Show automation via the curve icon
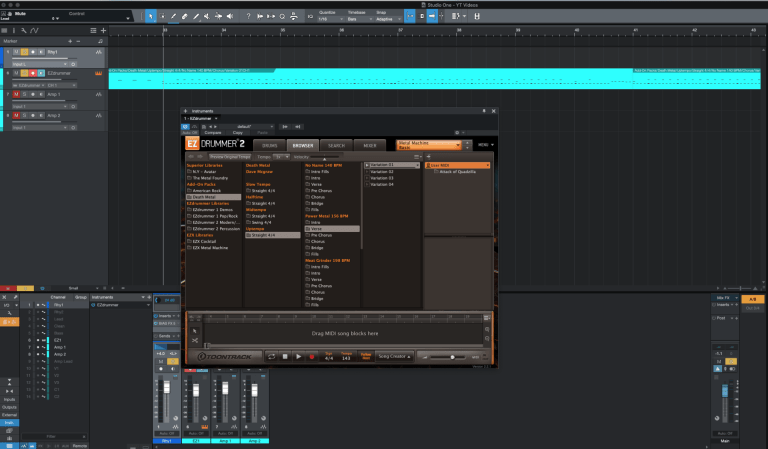Image resolution: width=768 pixels, height=449 pixels. pyautogui.click(x=34, y=30)
